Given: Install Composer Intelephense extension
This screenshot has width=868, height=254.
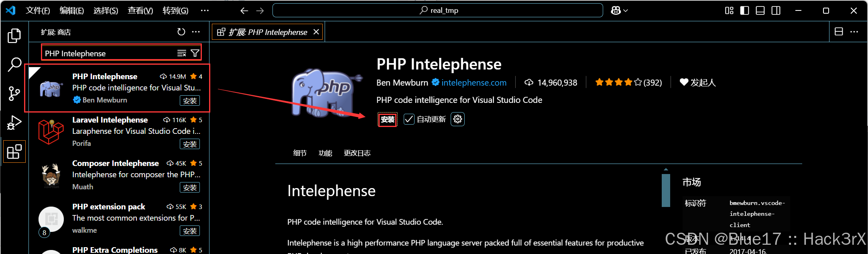Looking at the screenshot, I should point(190,187).
